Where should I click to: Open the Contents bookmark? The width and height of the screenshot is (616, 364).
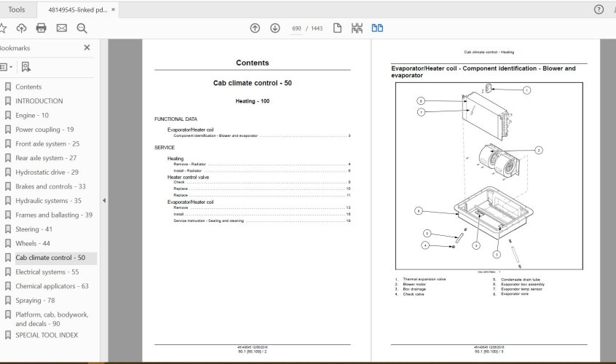pyautogui.click(x=28, y=87)
